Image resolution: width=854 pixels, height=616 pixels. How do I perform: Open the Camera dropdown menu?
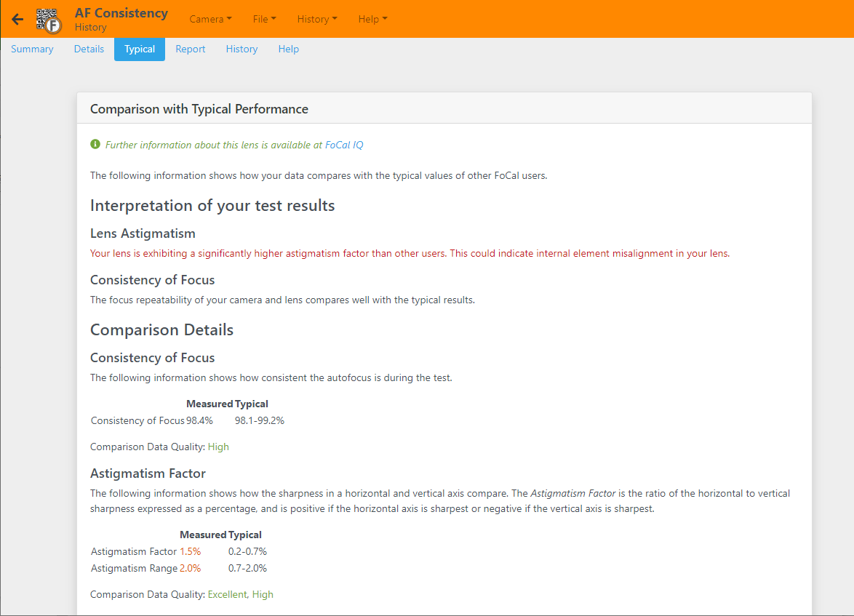pos(210,19)
